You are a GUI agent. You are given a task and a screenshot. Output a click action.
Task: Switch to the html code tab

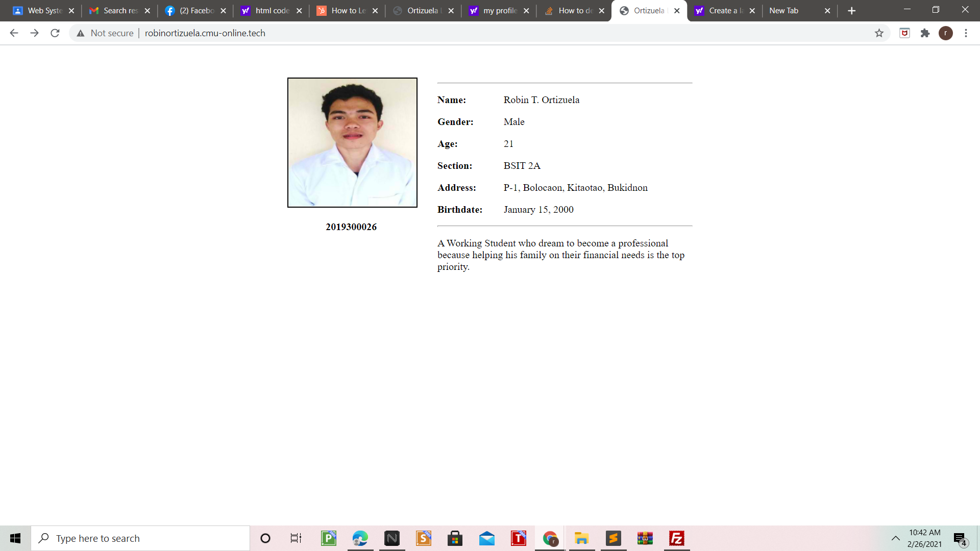(271, 11)
